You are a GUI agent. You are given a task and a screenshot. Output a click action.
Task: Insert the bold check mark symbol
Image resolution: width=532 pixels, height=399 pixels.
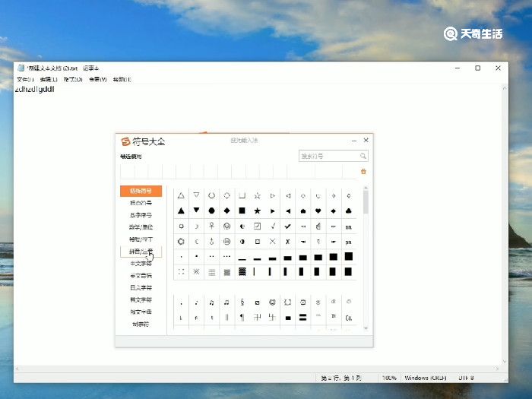tap(288, 226)
